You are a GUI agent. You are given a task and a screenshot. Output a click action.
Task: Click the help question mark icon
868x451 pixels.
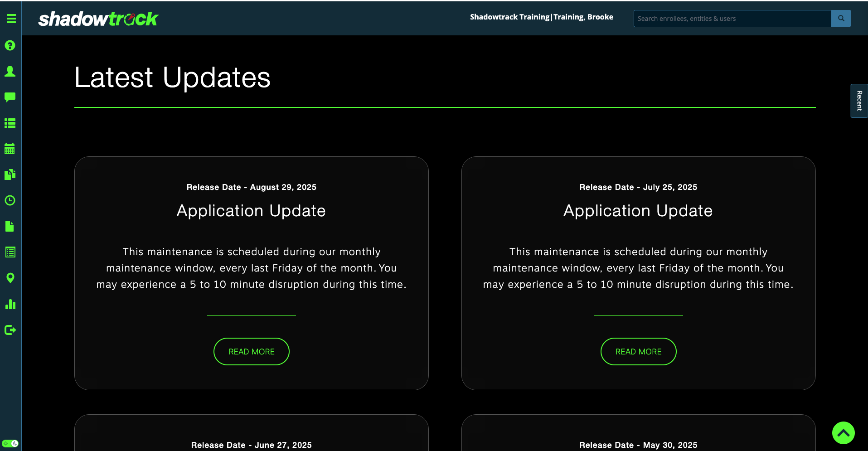click(10, 45)
